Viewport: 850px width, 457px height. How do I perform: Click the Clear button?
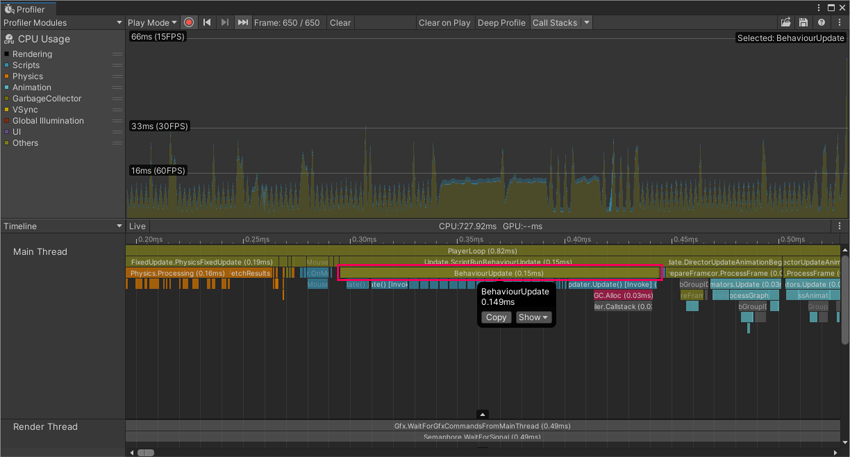(x=340, y=22)
